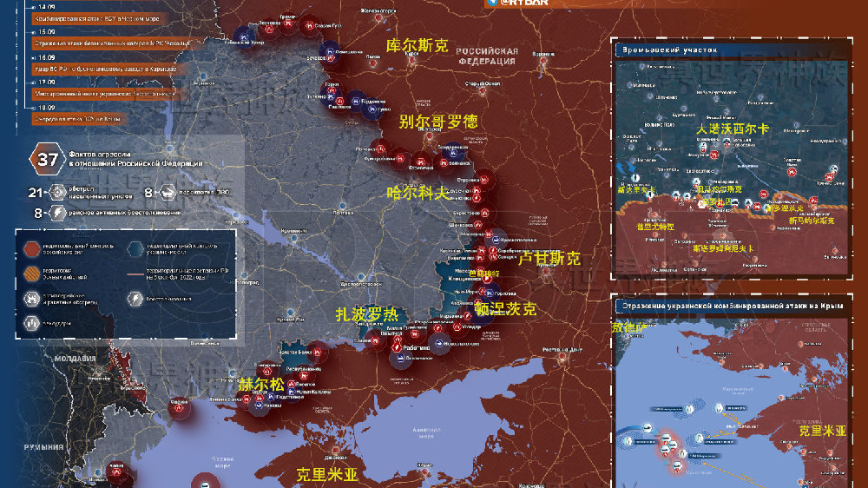Select the red hexagon Russian-control legend swatch
Image resolution: width=868 pixels, height=488 pixels.
click(32, 248)
